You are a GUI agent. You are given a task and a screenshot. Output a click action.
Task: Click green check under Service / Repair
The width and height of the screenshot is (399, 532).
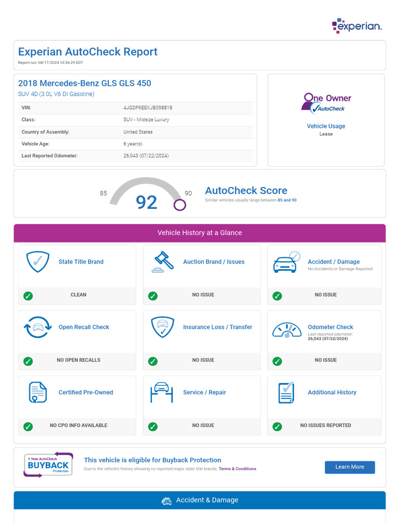(153, 427)
